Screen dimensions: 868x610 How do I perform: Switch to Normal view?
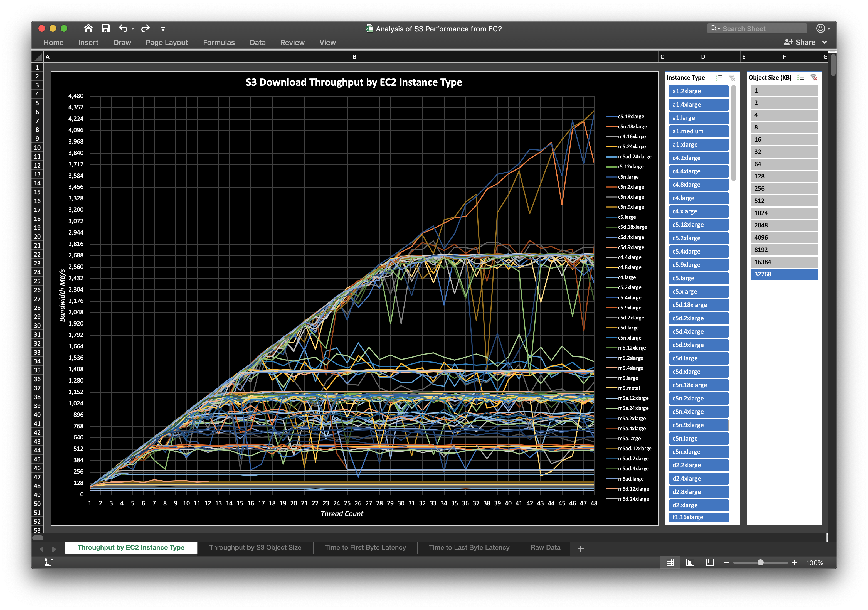(670, 563)
